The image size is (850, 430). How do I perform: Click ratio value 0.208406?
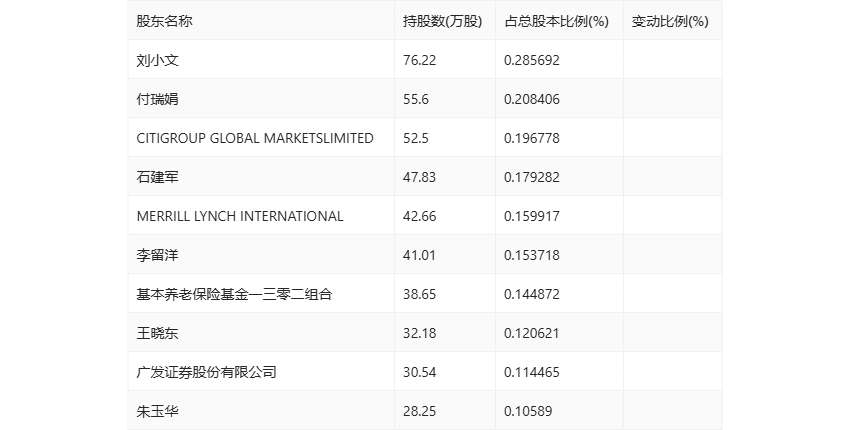point(532,99)
